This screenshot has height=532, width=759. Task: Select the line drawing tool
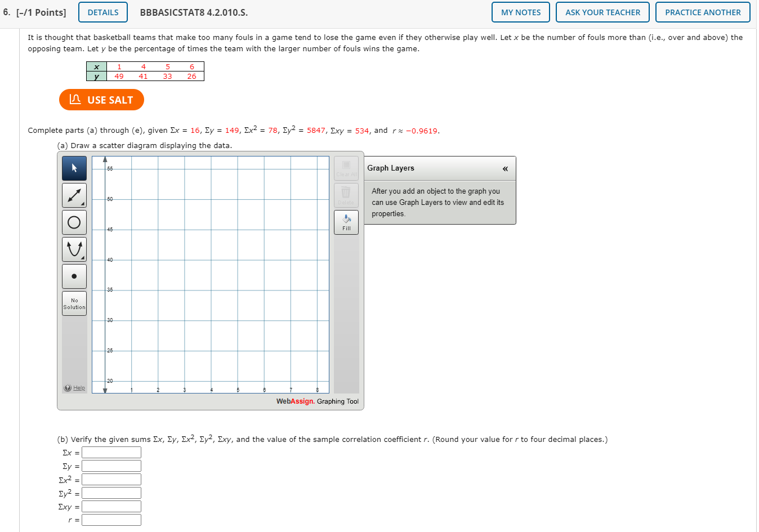coord(74,195)
